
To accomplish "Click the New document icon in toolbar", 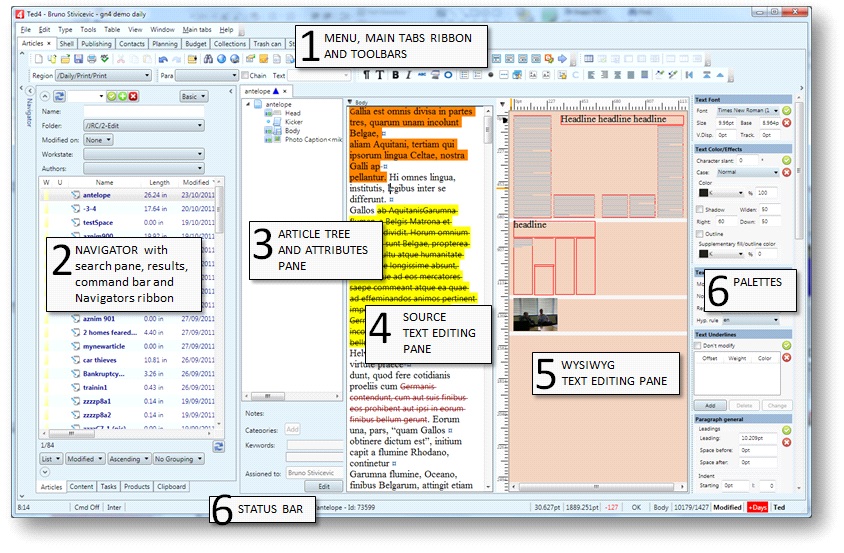I will point(39,59).
